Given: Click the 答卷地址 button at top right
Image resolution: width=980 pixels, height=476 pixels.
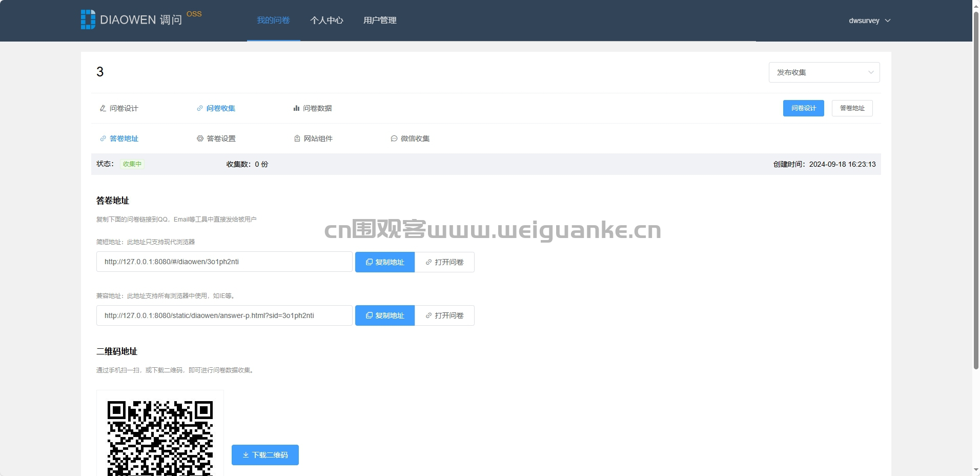Looking at the screenshot, I should (852, 108).
